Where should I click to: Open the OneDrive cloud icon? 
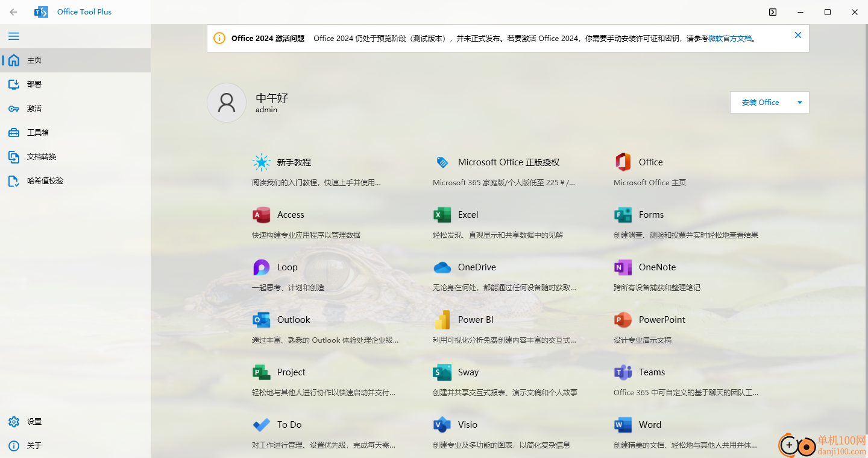click(442, 267)
